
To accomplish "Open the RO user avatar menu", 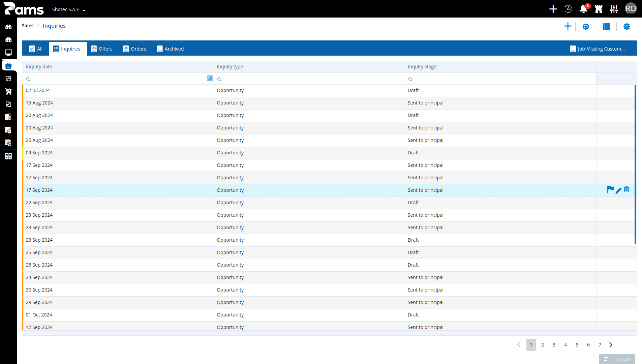I will (631, 9).
